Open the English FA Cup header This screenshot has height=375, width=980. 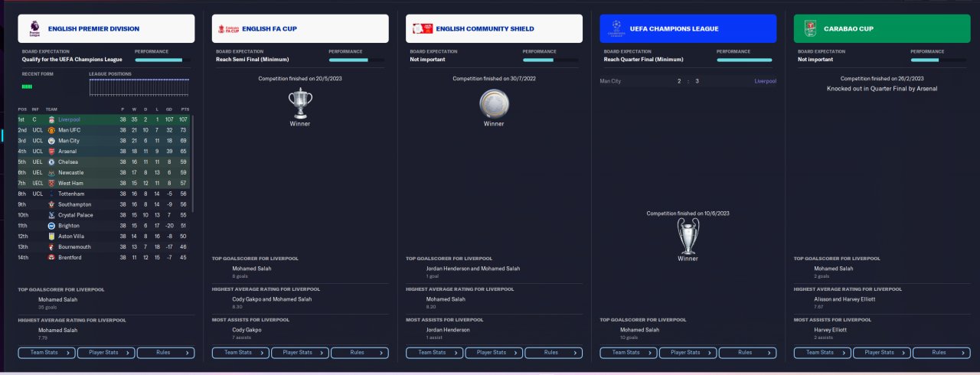(x=300, y=28)
